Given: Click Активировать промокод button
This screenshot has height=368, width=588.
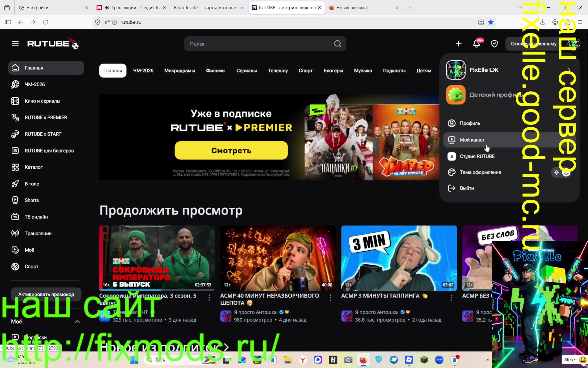Looking at the screenshot, I should coord(46,294).
